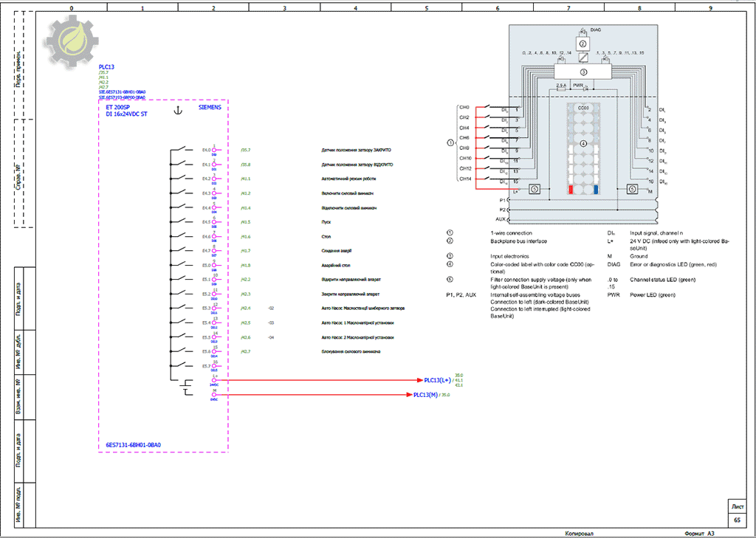Click the 'Channel status LED (green)' legend entry
This screenshot has width=756, height=538.
[662, 279]
